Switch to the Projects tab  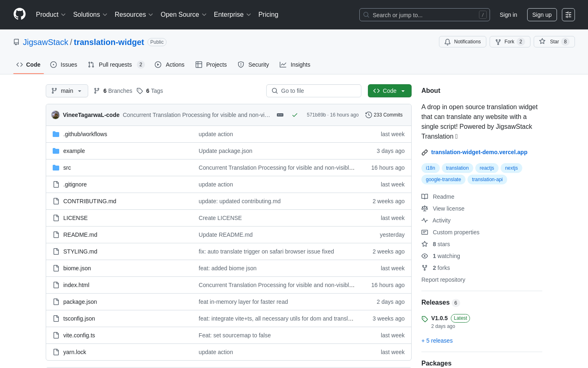(x=211, y=65)
